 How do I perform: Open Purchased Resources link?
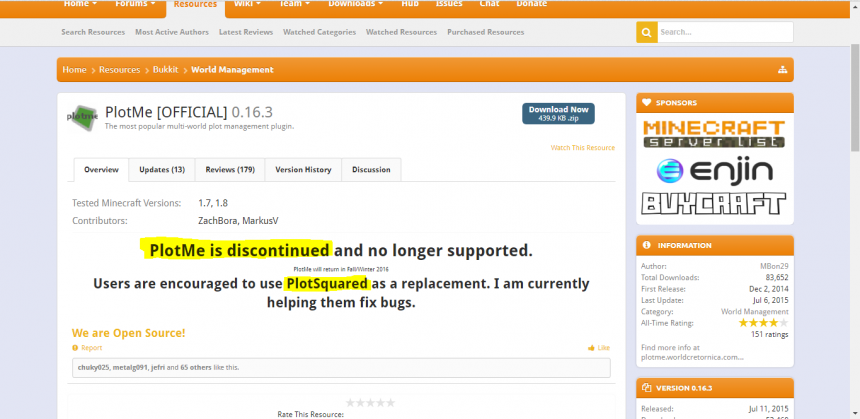pyautogui.click(x=485, y=32)
